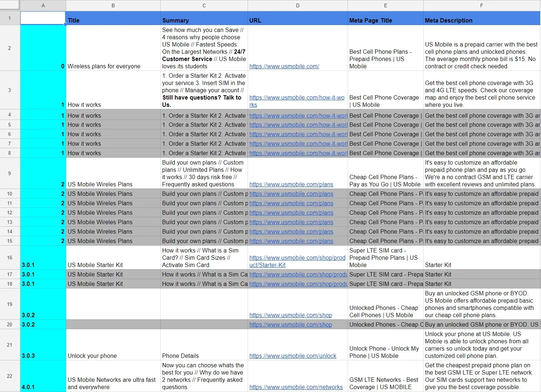Select row 9 header
The width and height of the screenshot is (541, 392).
10,173
